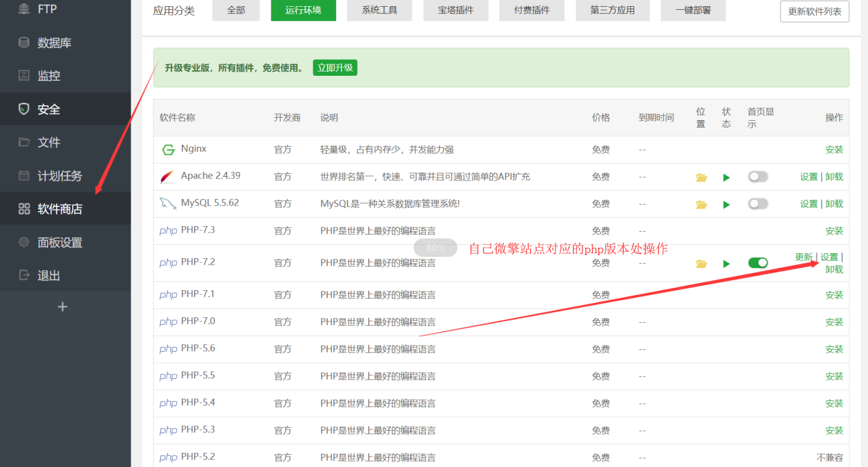Click the scheduled tasks (计划任务) calendar icon
The height and width of the screenshot is (467, 868).
click(24, 176)
